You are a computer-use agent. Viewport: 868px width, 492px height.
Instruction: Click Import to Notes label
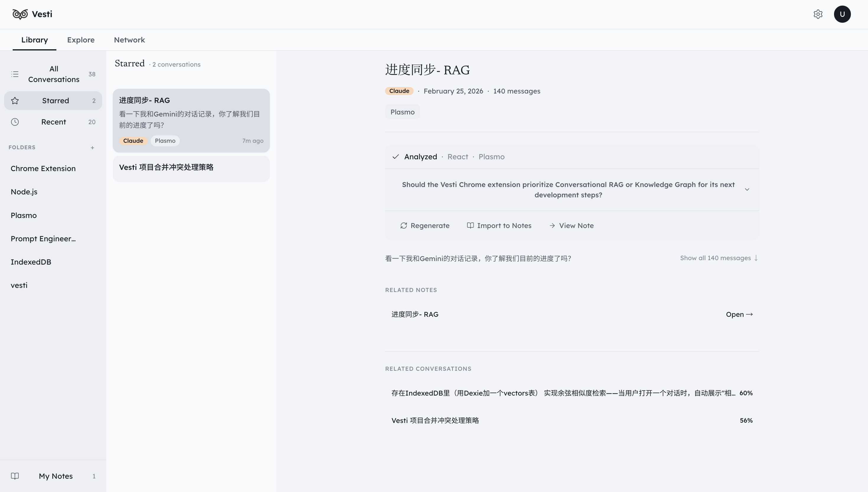point(504,226)
